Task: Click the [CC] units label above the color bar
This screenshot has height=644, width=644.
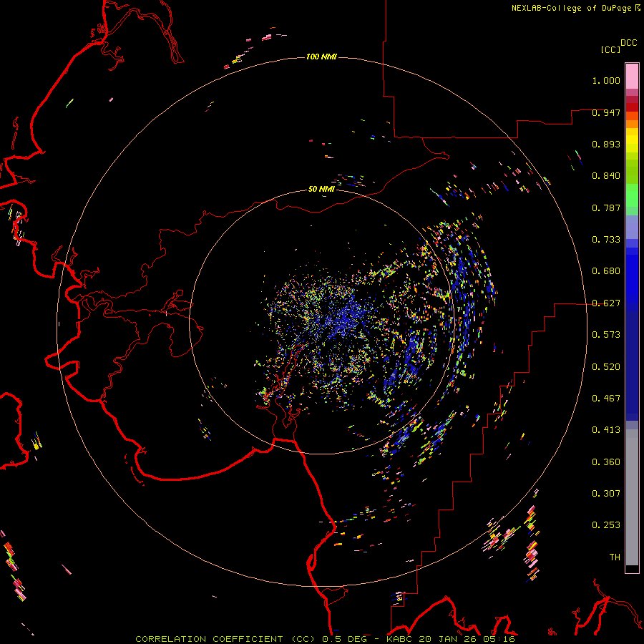Action: 611,49
